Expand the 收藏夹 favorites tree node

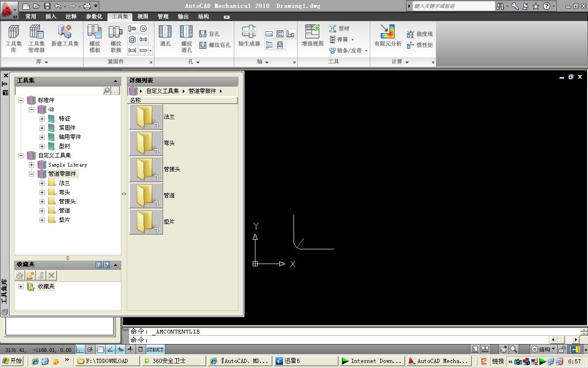(21, 287)
